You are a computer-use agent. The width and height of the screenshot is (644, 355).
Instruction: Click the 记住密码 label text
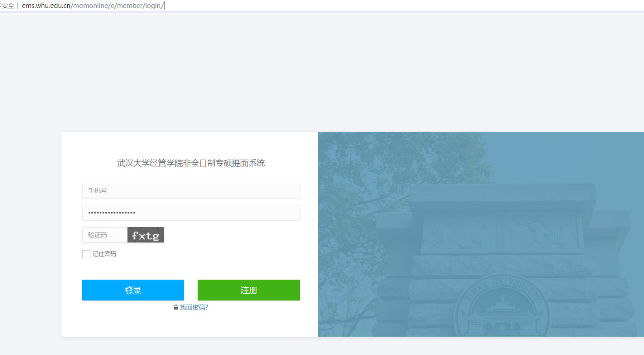click(x=104, y=254)
